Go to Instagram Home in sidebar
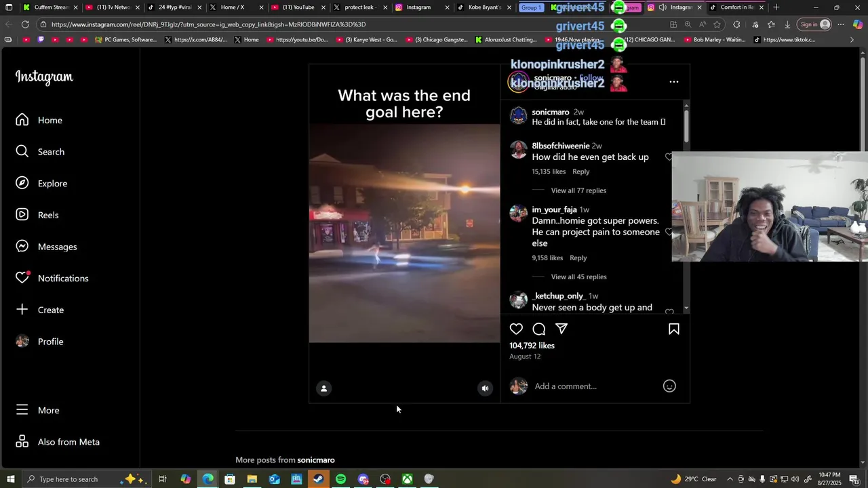The width and height of the screenshot is (868, 488). coord(39,120)
